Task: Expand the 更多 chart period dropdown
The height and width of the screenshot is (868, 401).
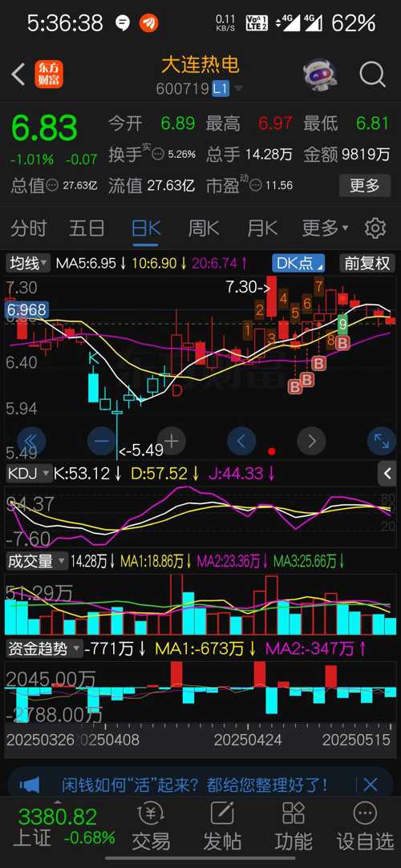Action: coord(325,228)
